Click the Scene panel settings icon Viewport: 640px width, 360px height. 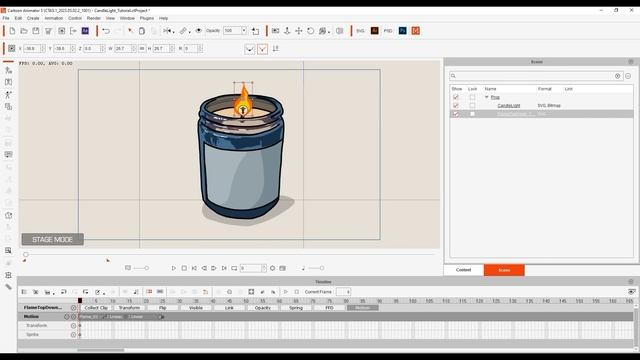[631, 62]
